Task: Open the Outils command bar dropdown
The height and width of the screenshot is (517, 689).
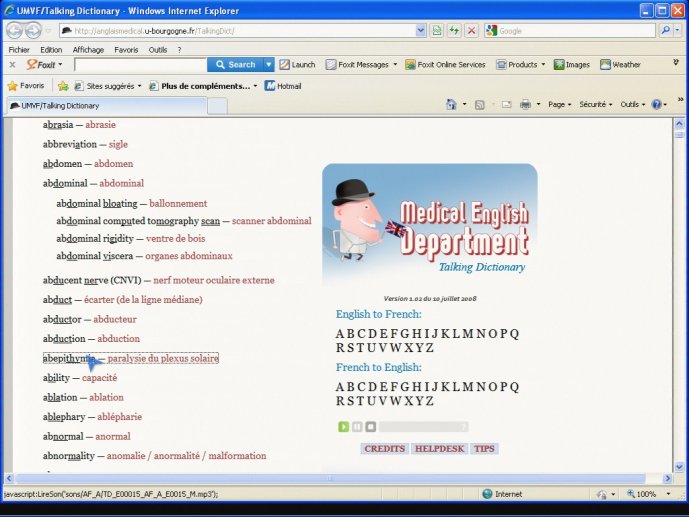Action: click(633, 105)
